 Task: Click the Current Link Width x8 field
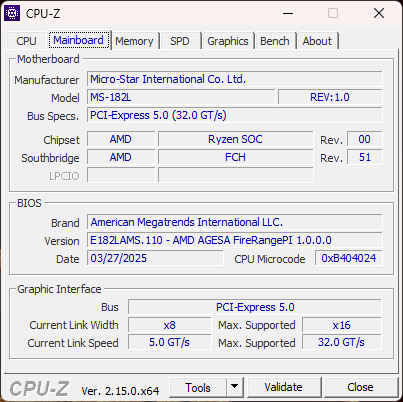pyautogui.click(x=170, y=325)
